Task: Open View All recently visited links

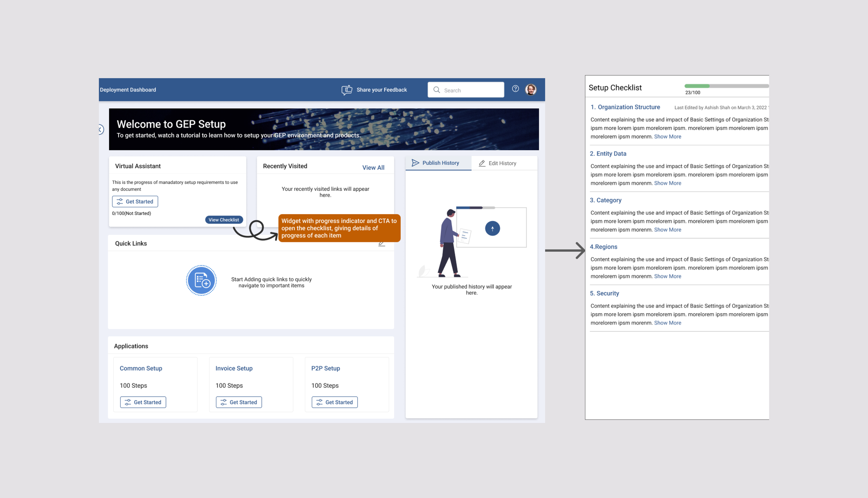Action: click(373, 168)
